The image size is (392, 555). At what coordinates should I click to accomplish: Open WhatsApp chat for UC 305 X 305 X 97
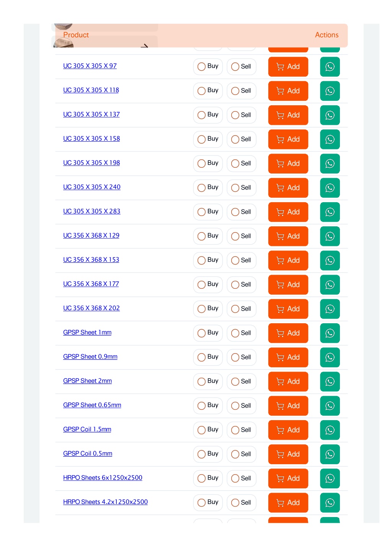330,67
